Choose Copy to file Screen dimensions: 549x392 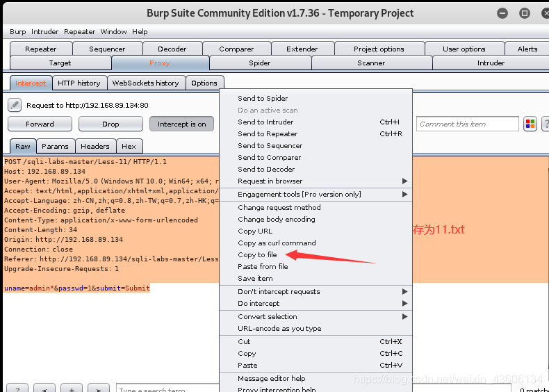(x=316, y=254)
